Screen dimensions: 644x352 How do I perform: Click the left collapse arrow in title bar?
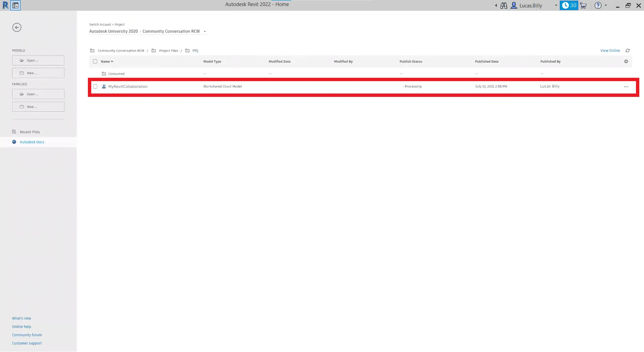(x=496, y=5)
